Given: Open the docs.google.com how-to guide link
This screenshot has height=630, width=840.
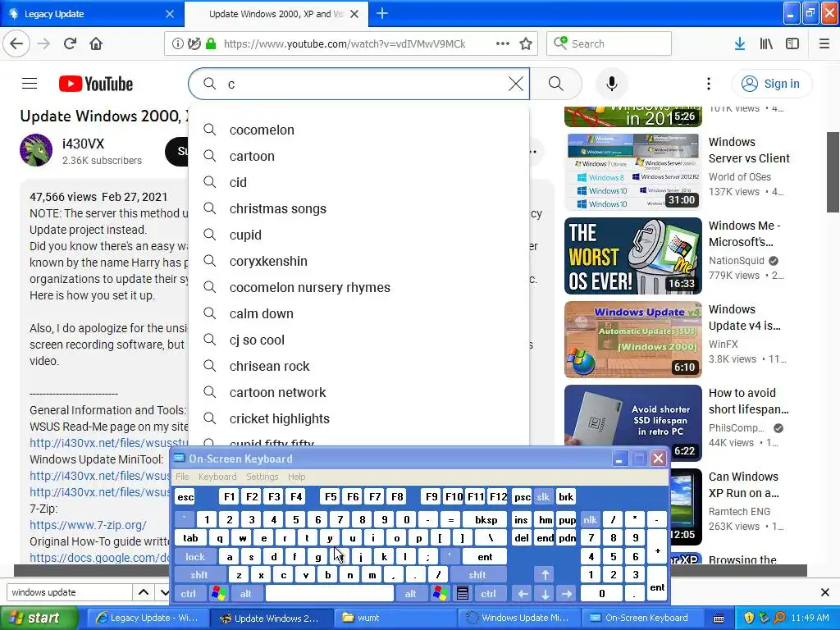Looking at the screenshot, I should tap(99, 558).
